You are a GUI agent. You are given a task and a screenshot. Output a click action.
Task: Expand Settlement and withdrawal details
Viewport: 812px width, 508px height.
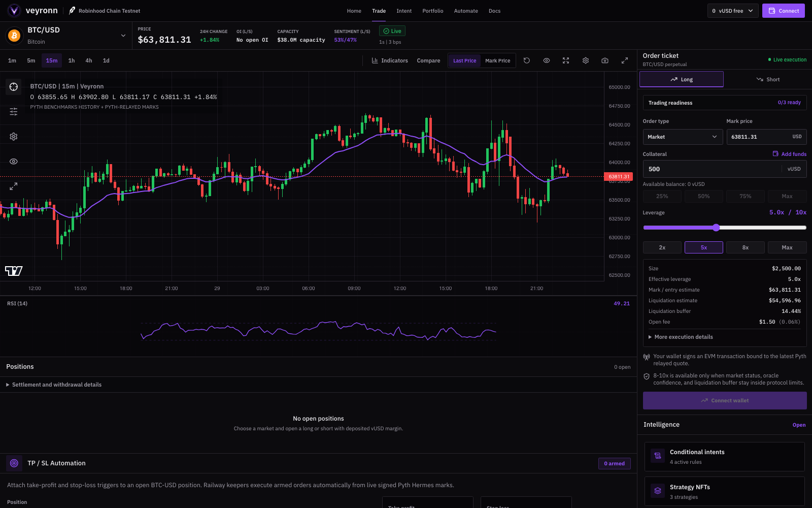[54, 385]
